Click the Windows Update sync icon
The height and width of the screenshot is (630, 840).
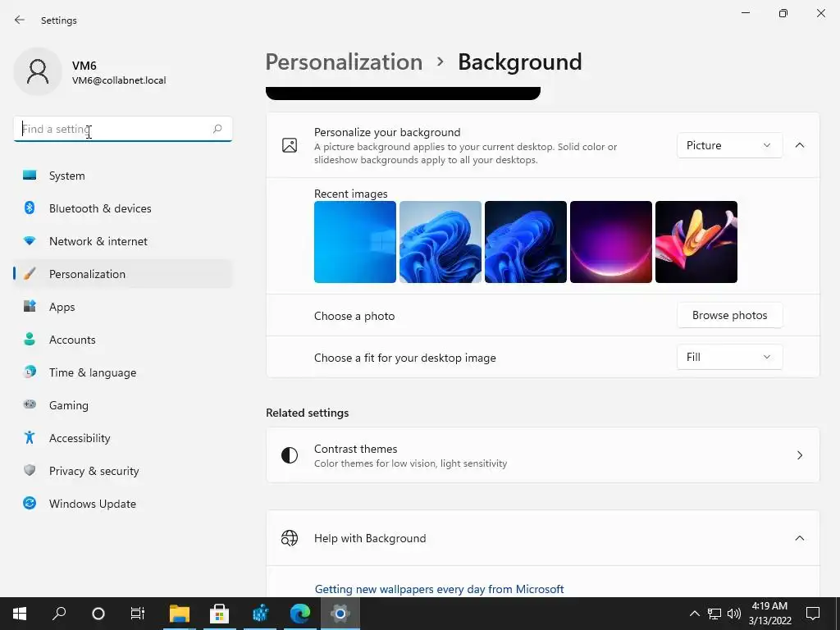(x=30, y=503)
